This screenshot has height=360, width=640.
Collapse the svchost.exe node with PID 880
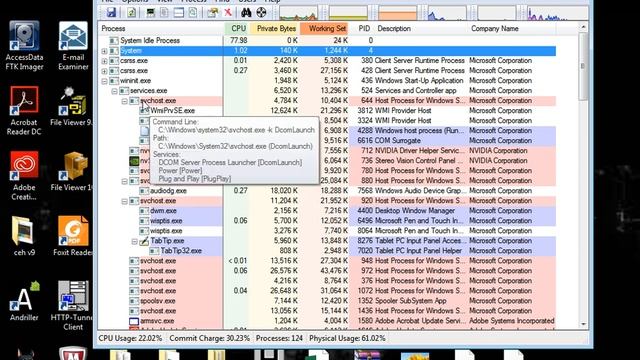tap(124, 181)
